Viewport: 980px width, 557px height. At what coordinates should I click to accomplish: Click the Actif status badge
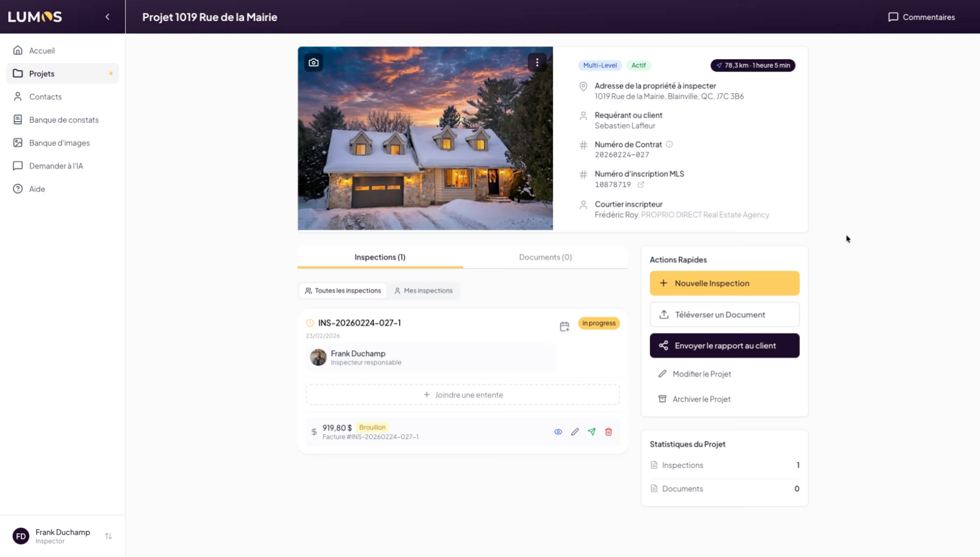click(x=639, y=65)
